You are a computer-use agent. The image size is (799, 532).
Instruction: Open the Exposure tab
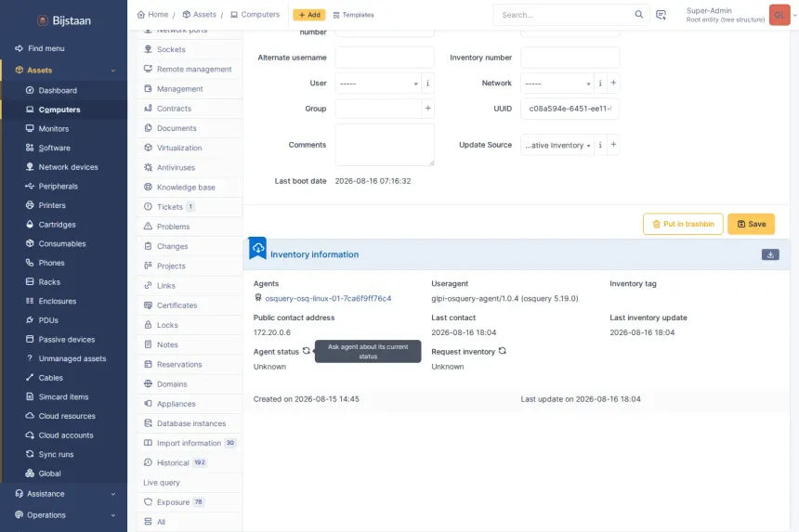point(190,502)
